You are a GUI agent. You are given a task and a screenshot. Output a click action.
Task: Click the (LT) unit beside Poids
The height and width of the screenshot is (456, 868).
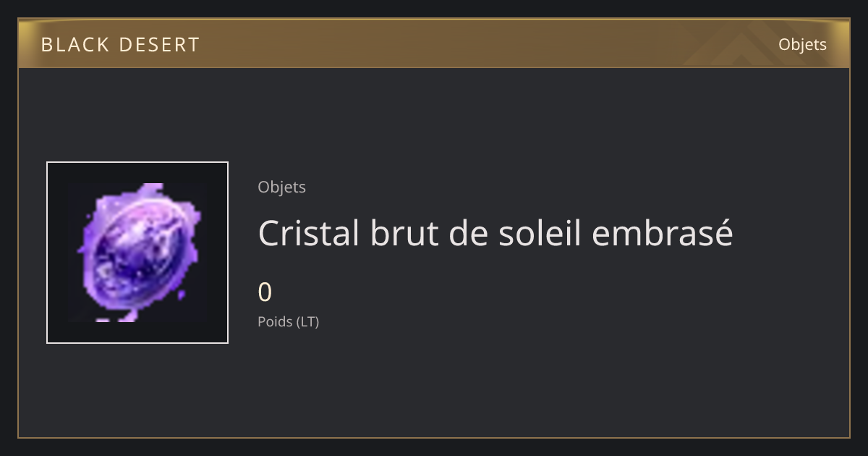point(307,321)
